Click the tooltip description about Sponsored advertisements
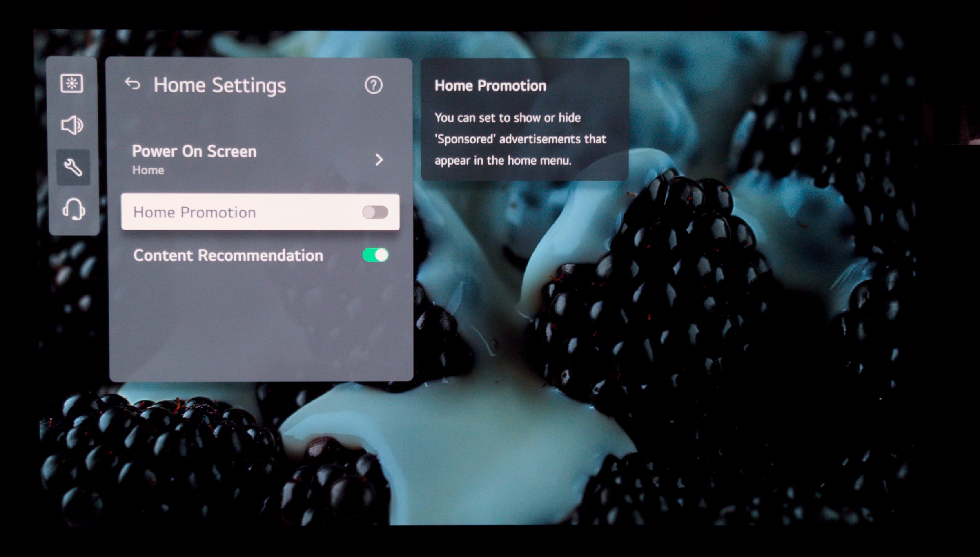 [520, 139]
